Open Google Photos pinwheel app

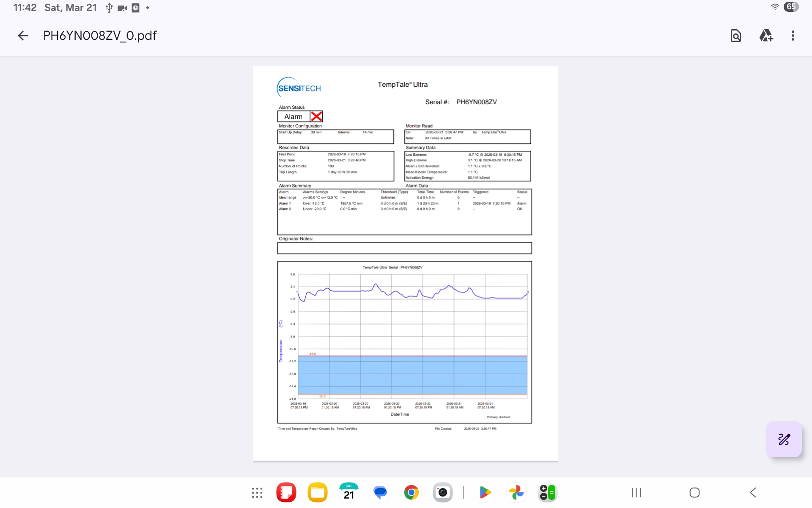[516, 493]
